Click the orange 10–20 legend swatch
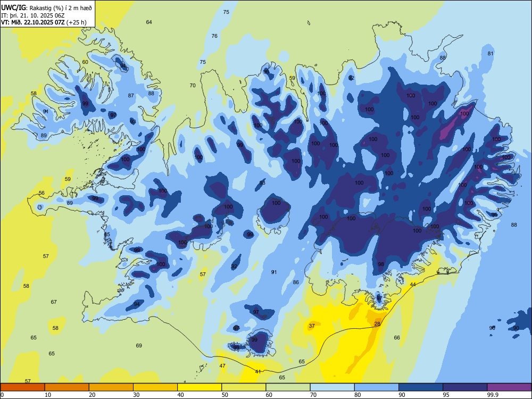The height and width of the screenshot is (399, 532). point(67,387)
